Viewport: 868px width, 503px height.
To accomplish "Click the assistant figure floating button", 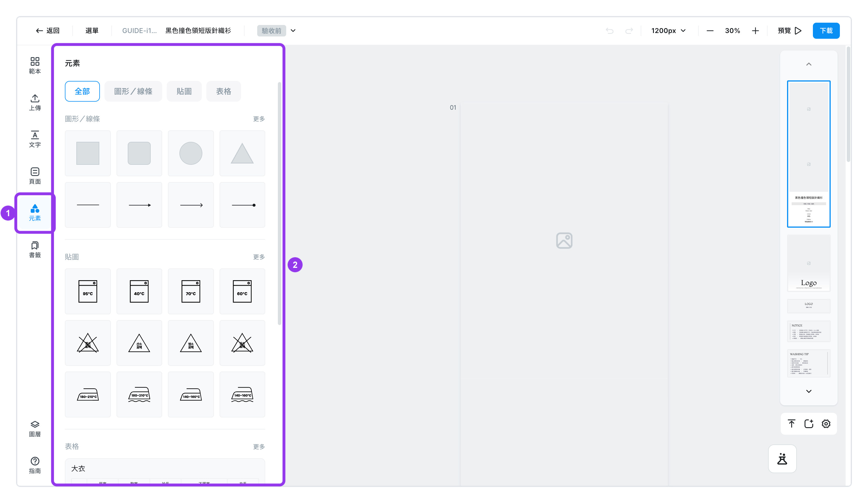I will pyautogui.click(x=782, y=459).
